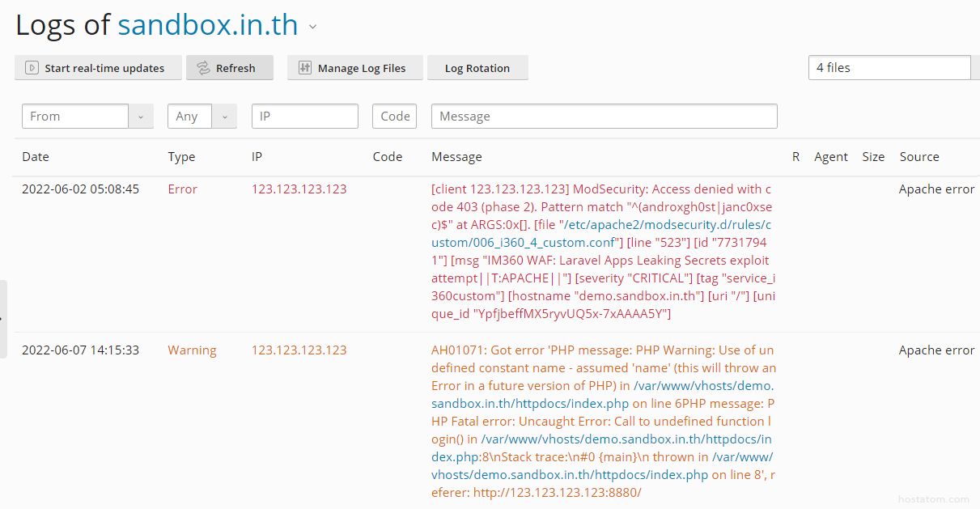Image resolution: width=980 pixels, height=509 pixels.
Task: Click the Manage Log Files sliders icon
Action: point(304,68)
